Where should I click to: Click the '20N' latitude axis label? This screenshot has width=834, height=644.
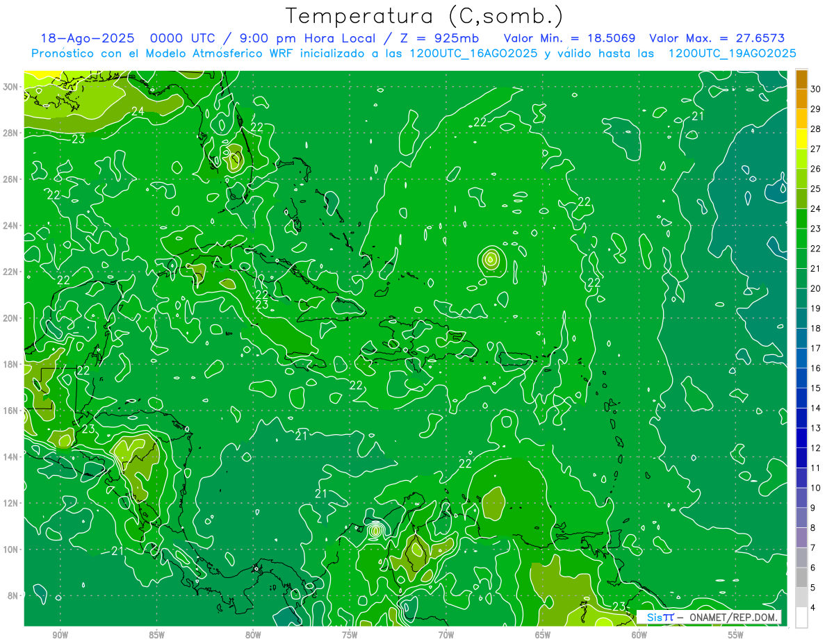[x=11, y=317]
